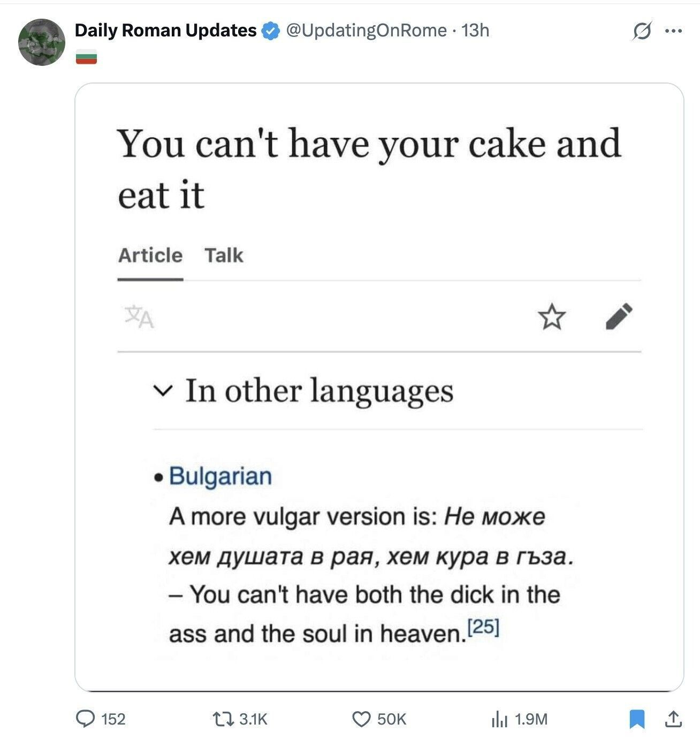Click the pencil edit icon

point(619,316)
